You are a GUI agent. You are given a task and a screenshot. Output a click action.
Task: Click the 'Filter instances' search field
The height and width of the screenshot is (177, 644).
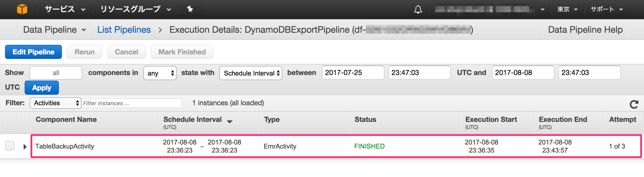coord(132,103)
